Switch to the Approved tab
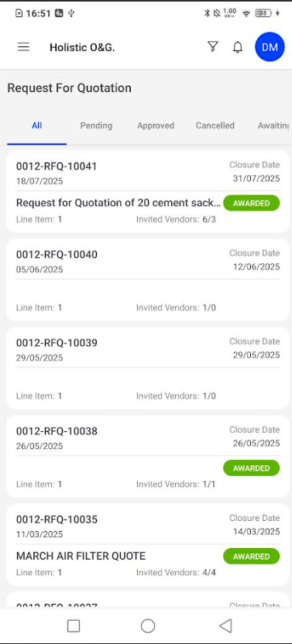This screenshot has width=292, height=644. point(156,125)
